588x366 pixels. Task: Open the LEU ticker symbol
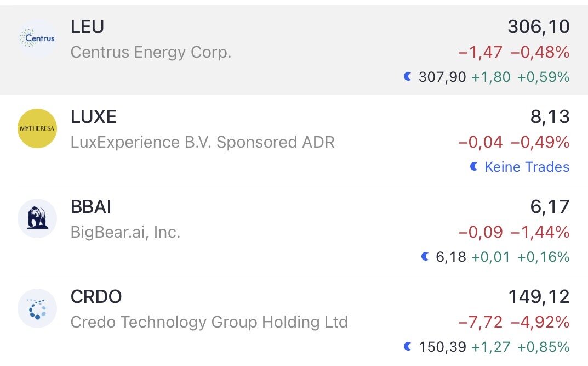point(87,26)
